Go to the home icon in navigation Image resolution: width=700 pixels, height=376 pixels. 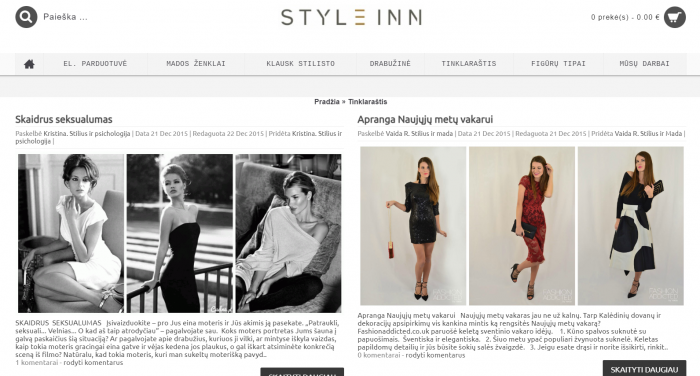coord(29,64)
